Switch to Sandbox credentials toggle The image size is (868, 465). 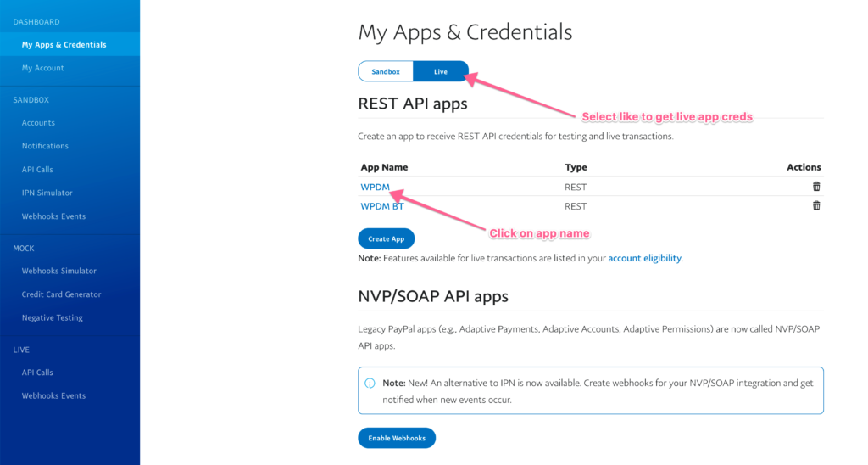(386, 71)
